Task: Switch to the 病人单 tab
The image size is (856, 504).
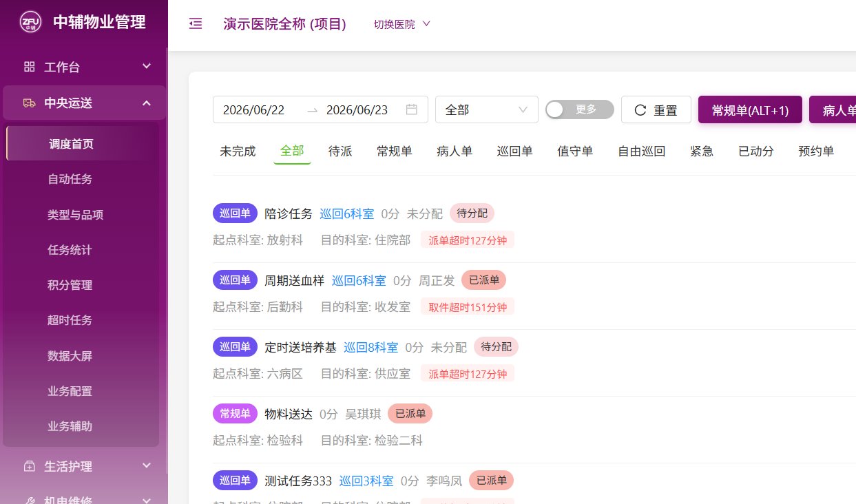Action: (455, 151)
